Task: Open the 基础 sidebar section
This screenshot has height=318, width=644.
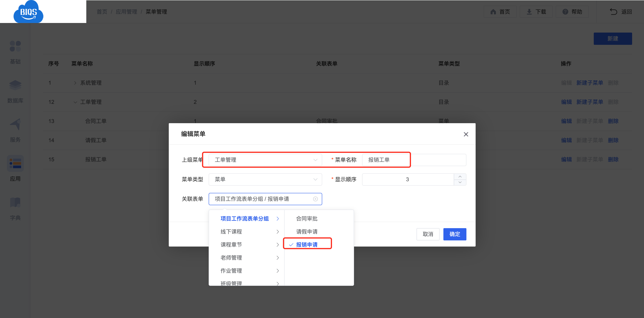Action: 15,52
